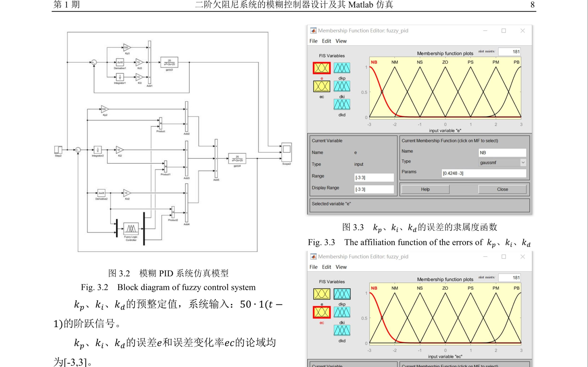Click the Help button
The image size is (588, 367).
pos(425,189)
